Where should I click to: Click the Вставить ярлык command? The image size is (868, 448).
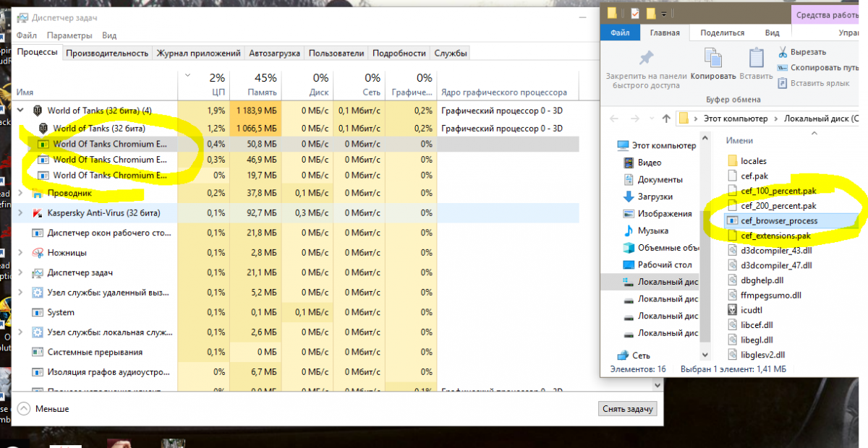coord(814,83)
